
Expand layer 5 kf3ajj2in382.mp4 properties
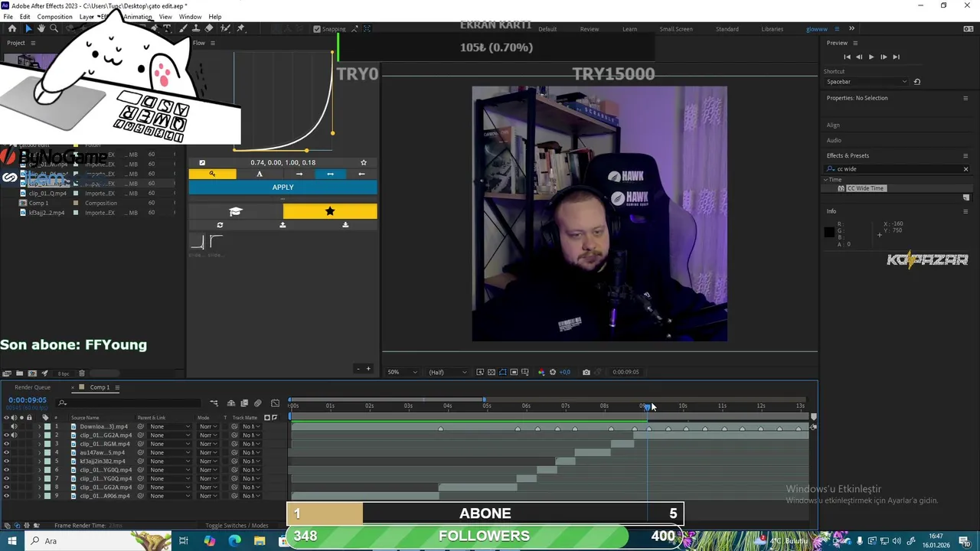pyautogui.click(x=39, y=461)
